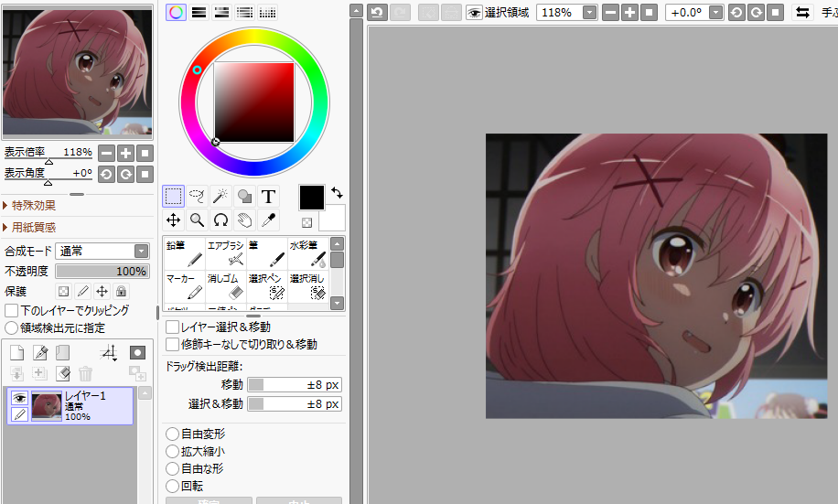Create a new layer folder
The image size is (838, 504).
point(63,353)
